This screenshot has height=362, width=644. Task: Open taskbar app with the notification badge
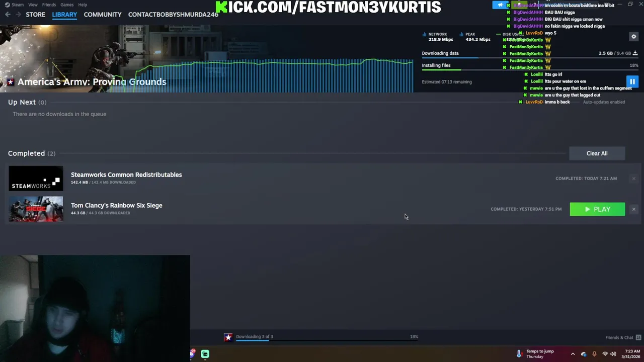192,354
